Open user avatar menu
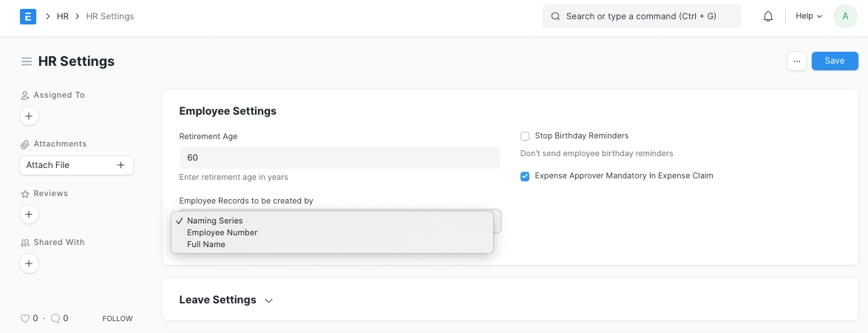The height and width of the screenshot is (333, 868). click(x=845, y=16)
